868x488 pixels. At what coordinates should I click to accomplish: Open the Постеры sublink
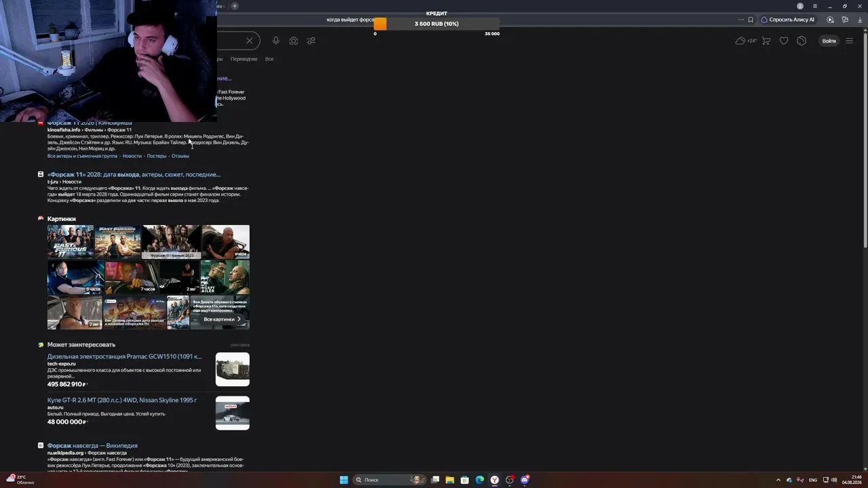tap(157, 156)
